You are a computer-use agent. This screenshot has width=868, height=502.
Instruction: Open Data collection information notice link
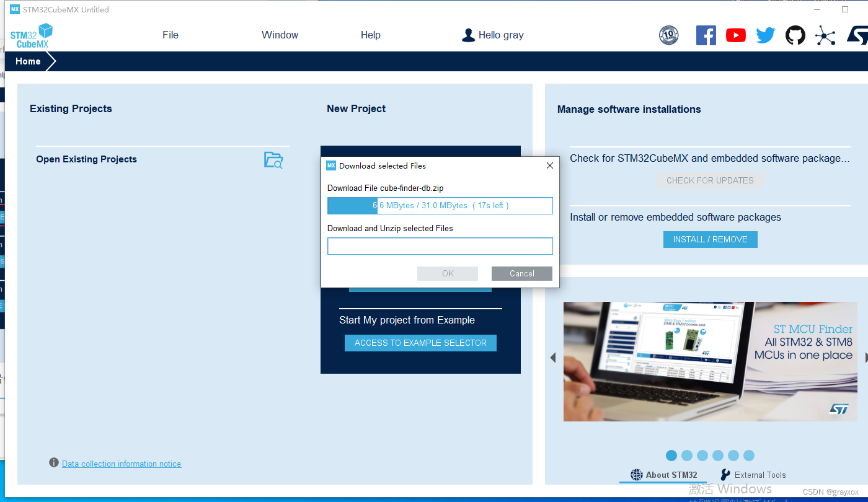tap(122, 464)
